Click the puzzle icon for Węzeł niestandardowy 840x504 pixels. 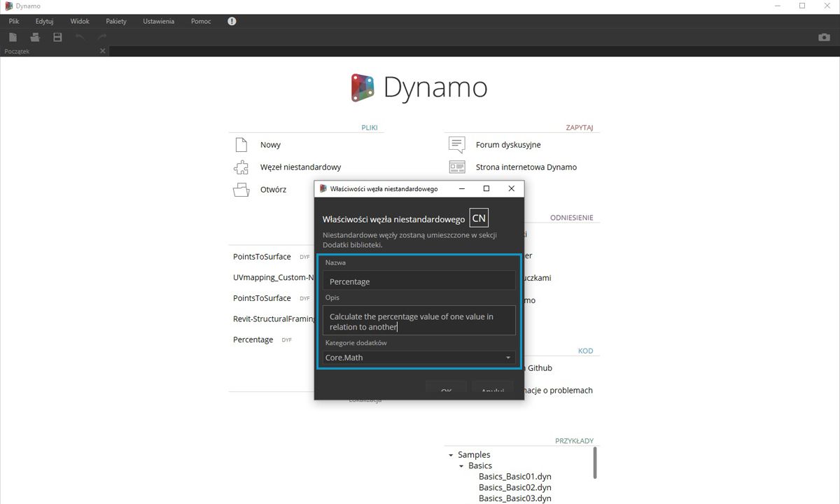[241, 167]
